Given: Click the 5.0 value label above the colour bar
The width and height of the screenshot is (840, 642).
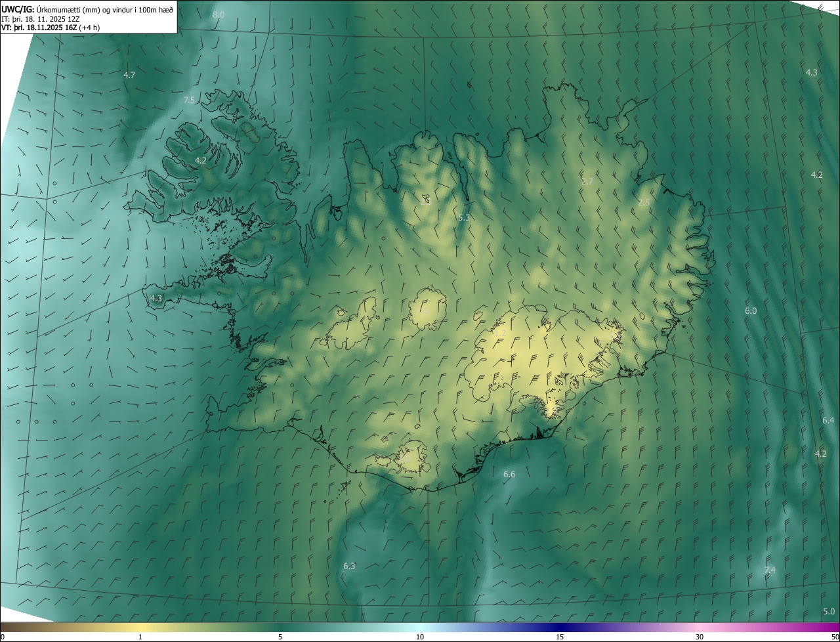Looking at the screenshot, I should pyautogui.click(x=829, y=611).
